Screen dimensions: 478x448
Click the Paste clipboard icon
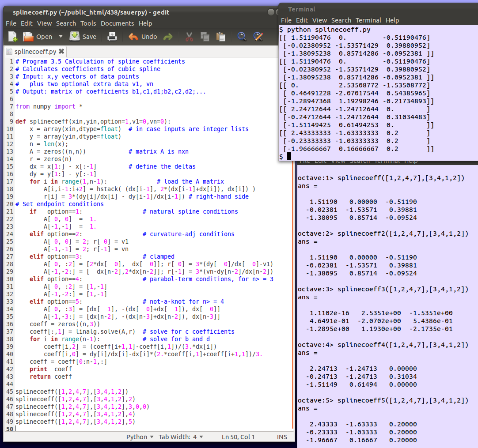tap(221, 37)
